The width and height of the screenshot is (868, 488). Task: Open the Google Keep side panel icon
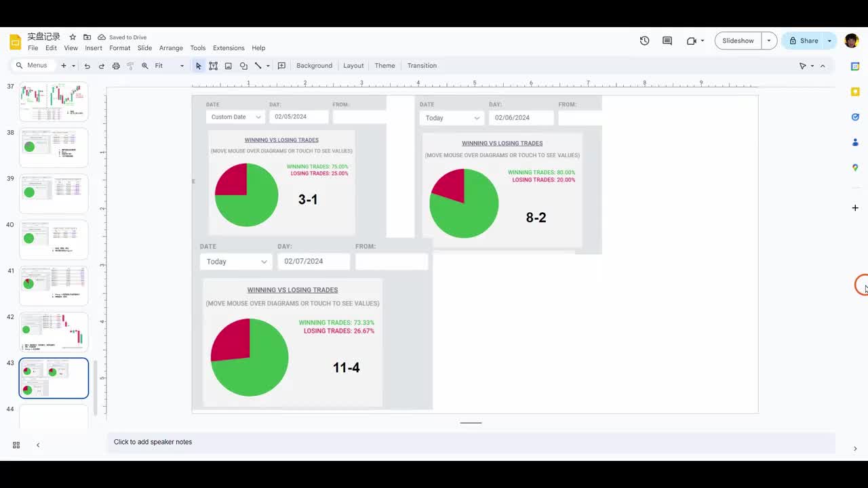point(855,91)
